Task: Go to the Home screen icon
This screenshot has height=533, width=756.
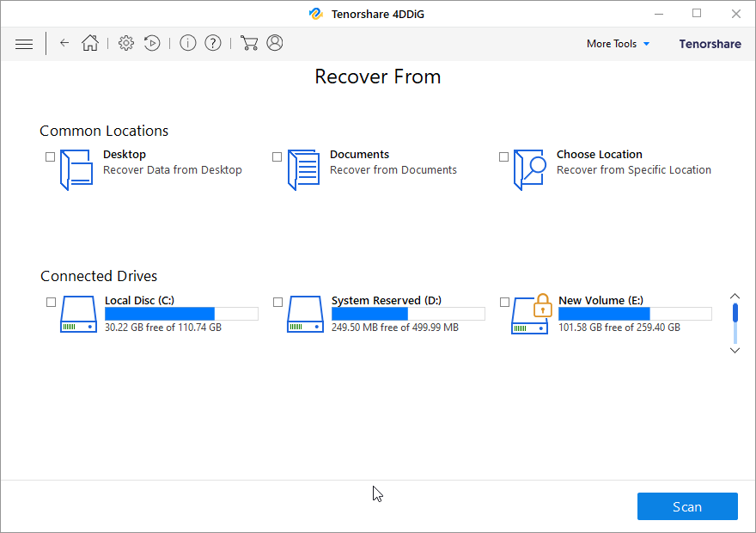Action: (90, 43)
